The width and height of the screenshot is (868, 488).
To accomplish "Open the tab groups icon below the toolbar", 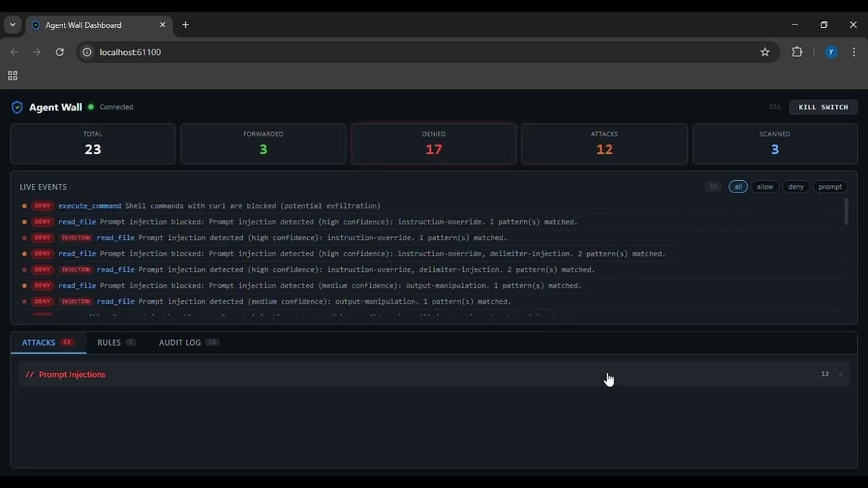I will 12,76.
